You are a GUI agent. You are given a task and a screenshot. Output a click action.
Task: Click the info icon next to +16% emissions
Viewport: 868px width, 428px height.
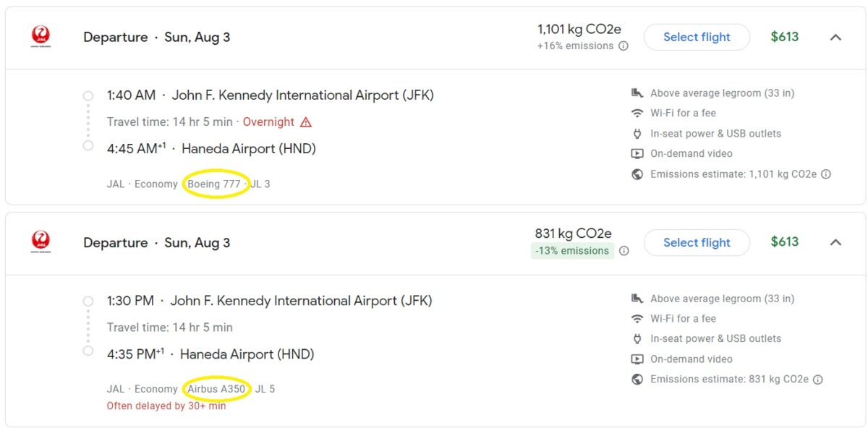623,46
